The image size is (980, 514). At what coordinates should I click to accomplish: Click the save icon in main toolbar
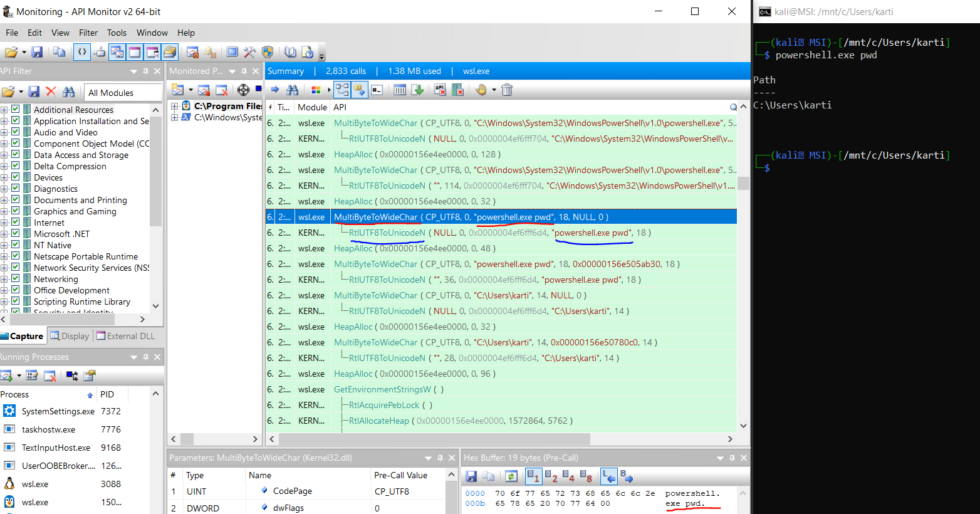click(37, 52)
